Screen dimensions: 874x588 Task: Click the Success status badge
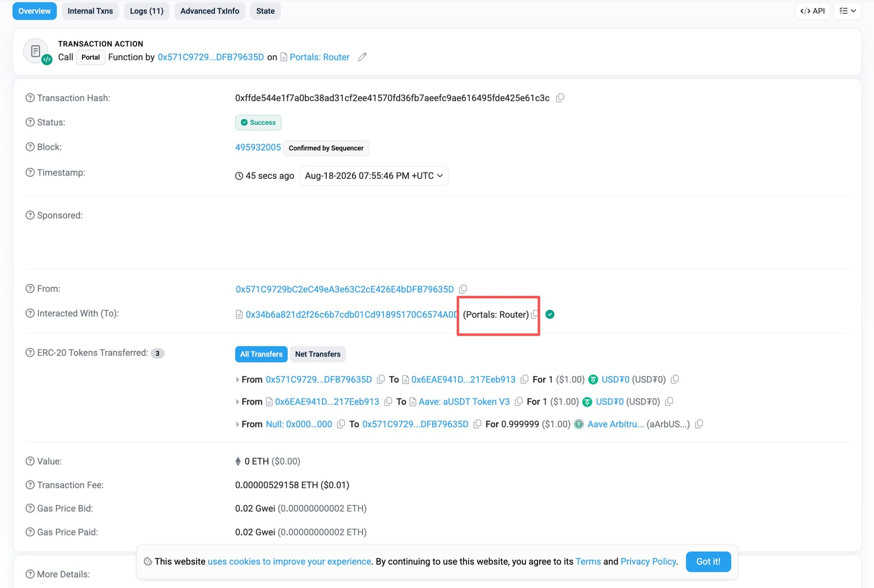point(258,122)
